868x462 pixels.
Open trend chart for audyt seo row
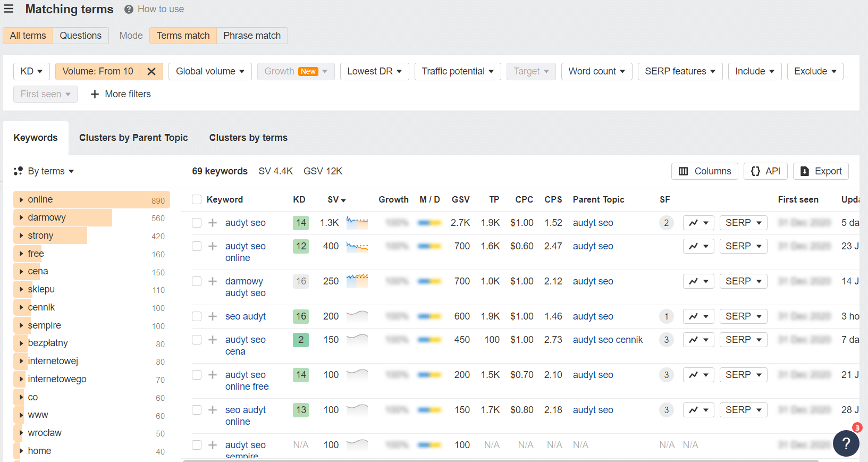click(x=698, y=223)
